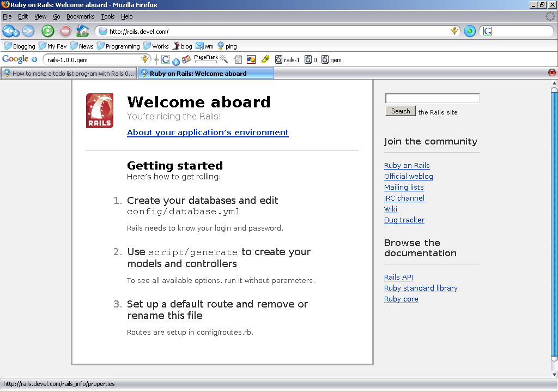This screenshot has height=392, width=558.
Task: Open the Blogging bookmarks folder
Action: tap(20, 46)
